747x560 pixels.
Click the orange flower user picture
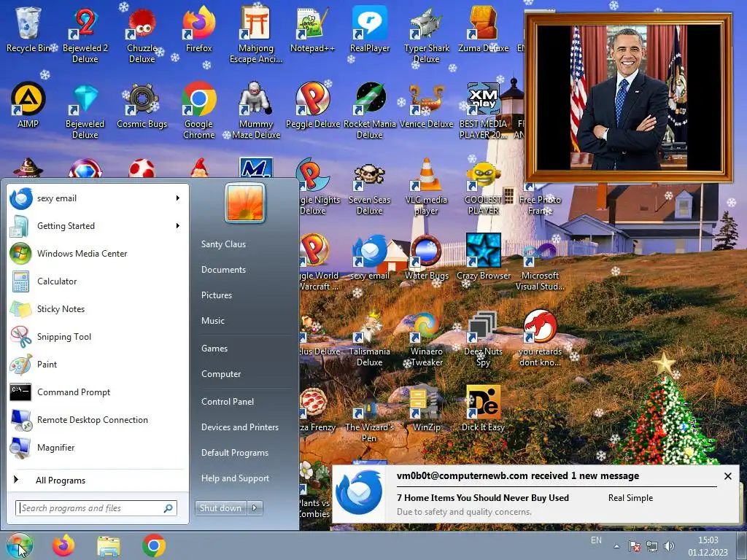[245, 203]
